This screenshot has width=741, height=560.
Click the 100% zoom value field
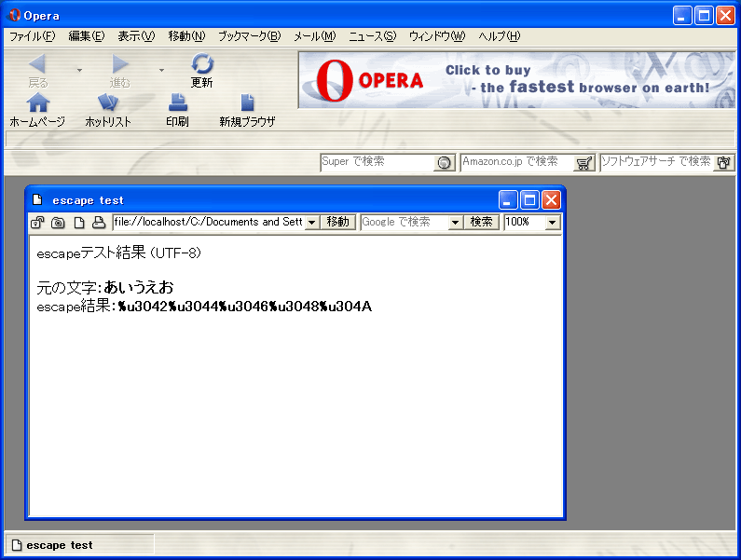[525, 222]
